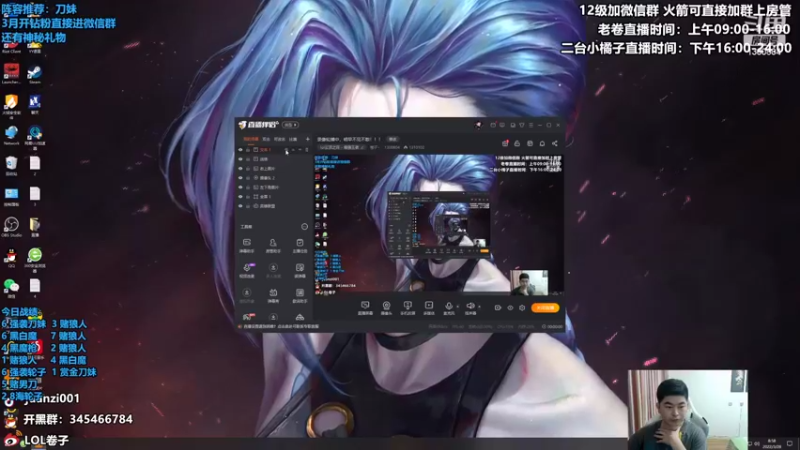Open the green WeChat desktop icon

tap(11, 289)
